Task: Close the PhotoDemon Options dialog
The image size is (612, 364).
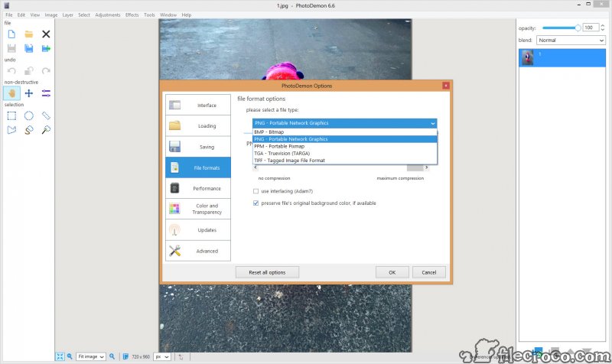Action: 446,86
